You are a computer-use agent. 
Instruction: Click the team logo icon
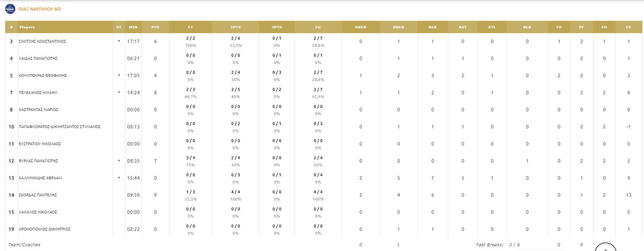10,9
